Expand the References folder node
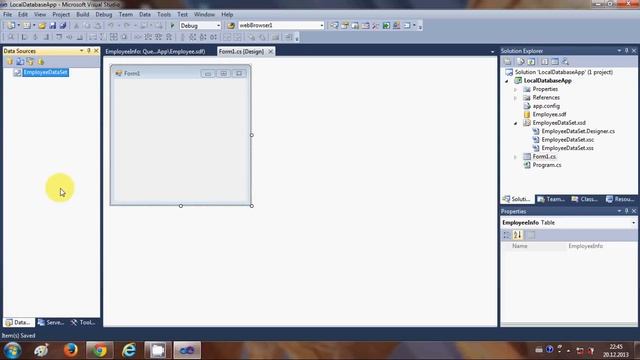The image size is (640, 360). click(x=516, y=98)
